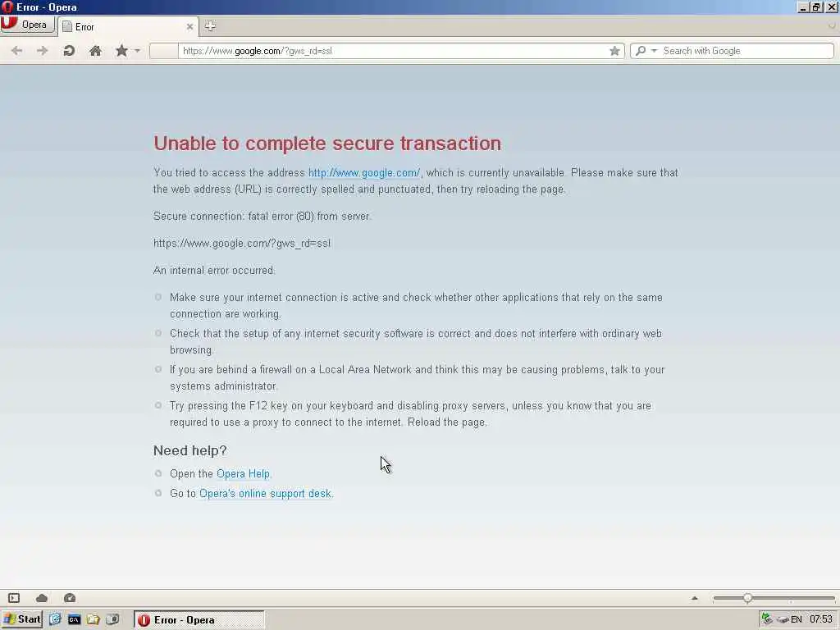This screenshot has width=840, height=630.
Task: Open command prompt quick launch icon
Action: coord(74,620)
